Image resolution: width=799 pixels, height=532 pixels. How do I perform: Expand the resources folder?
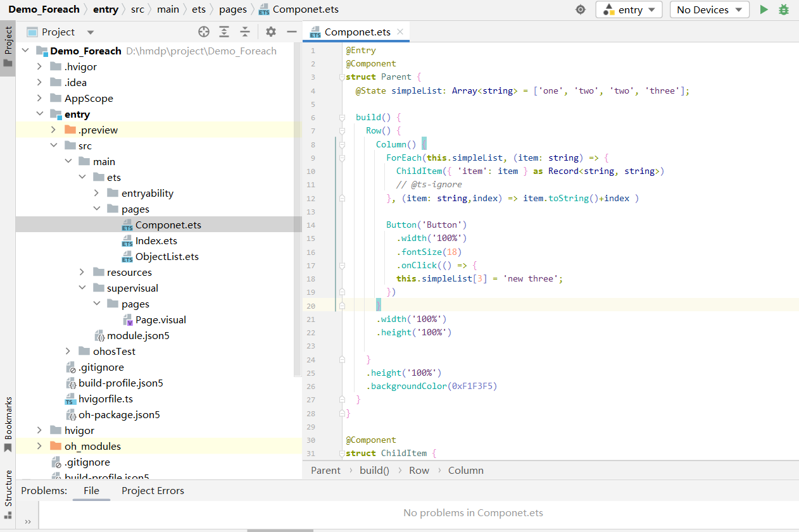click(82, 272)
